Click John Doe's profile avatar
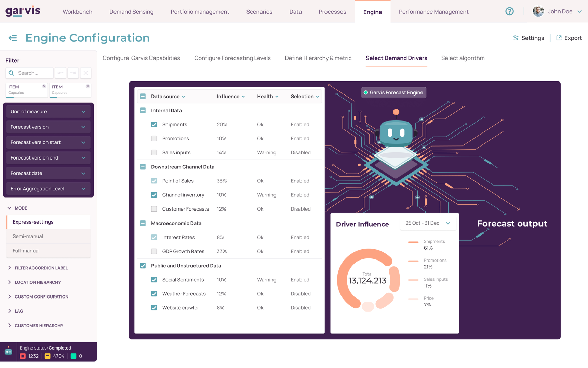The height and width of the screenshot is (368, 588). [x=538, y=11]
